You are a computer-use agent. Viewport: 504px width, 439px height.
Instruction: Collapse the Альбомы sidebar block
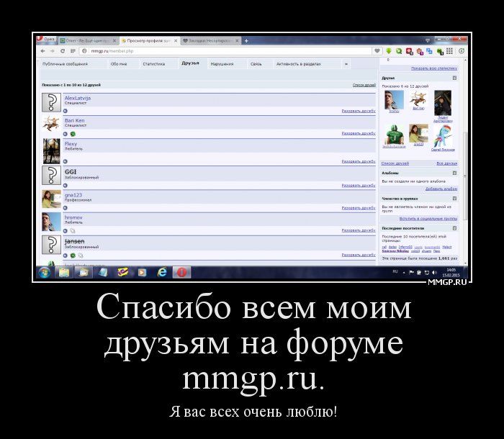point(454,173)
